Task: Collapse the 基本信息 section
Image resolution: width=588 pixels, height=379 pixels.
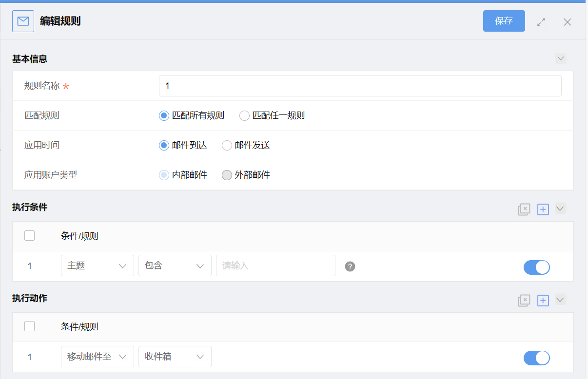Action: click(x=560, y=58)
